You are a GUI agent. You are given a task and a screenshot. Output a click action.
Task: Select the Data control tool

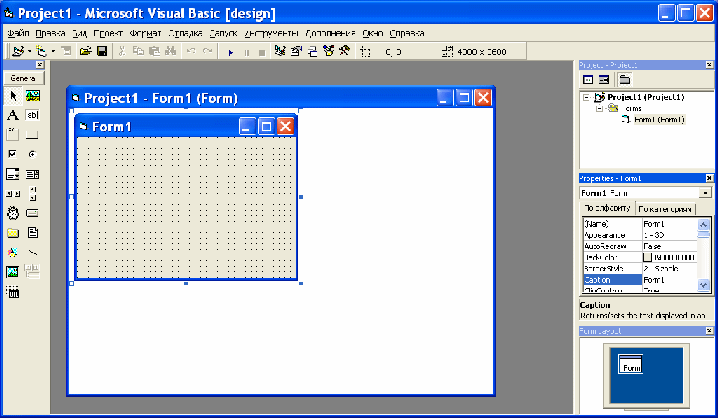point(33,272)
